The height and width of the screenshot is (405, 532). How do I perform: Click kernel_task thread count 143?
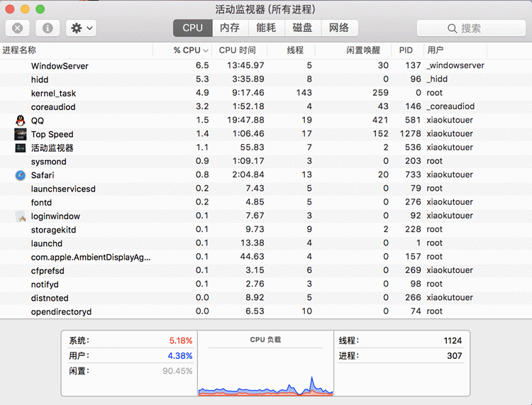pyautogui.click(x=304, y=93)
